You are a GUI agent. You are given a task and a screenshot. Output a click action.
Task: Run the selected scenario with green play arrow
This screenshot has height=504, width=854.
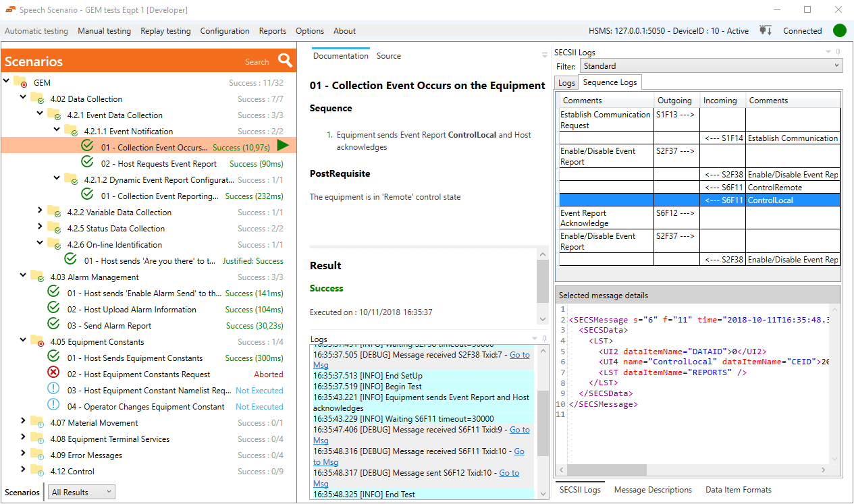(x=283, y=146)
